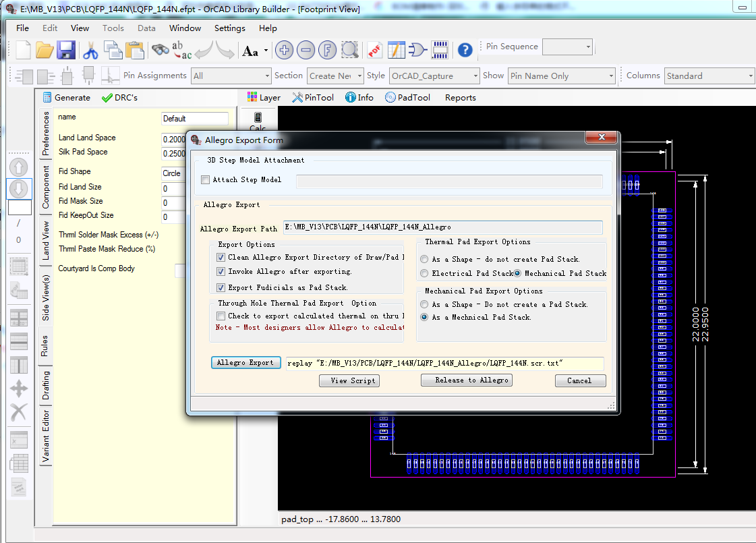The width and height of the screenshot is (756, 543).
Task: Click the Save floppy disk icon
Action: (65, 50)
